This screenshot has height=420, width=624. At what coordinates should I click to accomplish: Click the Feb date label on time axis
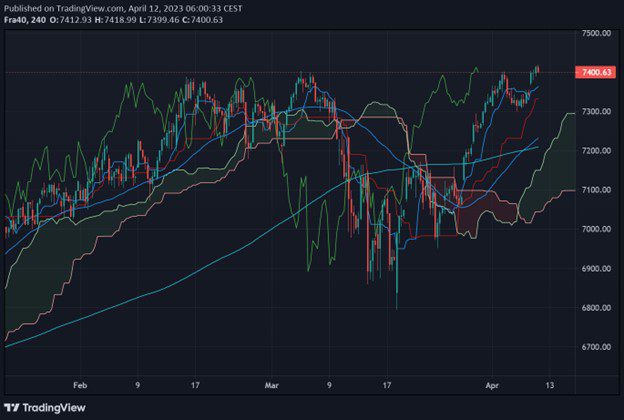click(x=80, y=385)
